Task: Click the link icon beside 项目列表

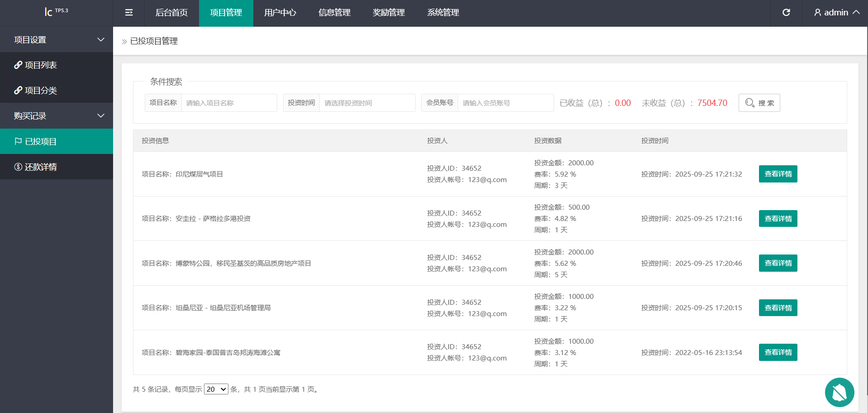Action: click(x=18, y=65)
